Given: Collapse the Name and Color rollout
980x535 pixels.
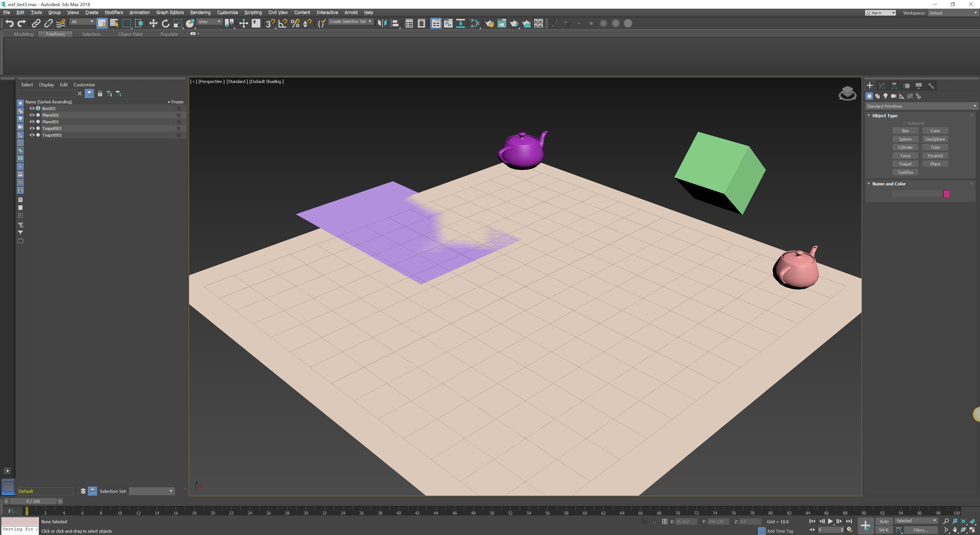Looking at the screenshot, I should point(888,184).
